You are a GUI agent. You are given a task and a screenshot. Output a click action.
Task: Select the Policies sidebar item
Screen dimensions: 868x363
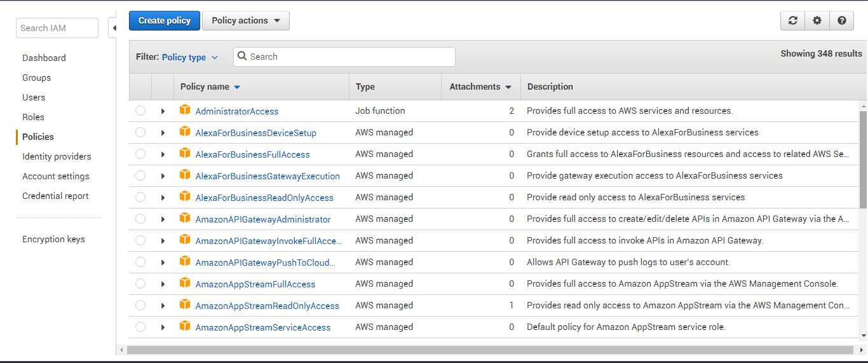click(x=38, y=137)
